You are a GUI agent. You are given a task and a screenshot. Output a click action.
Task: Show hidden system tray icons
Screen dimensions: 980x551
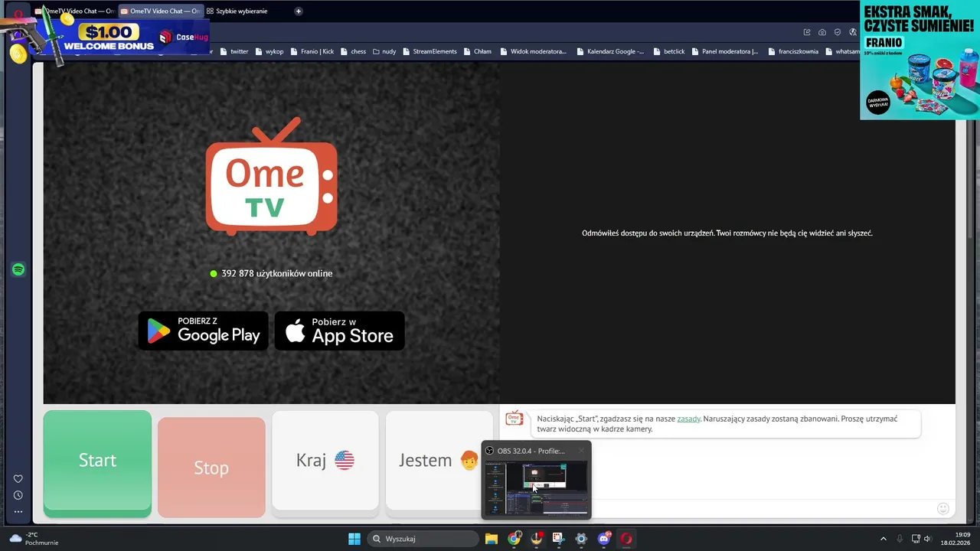coord(883,539)
